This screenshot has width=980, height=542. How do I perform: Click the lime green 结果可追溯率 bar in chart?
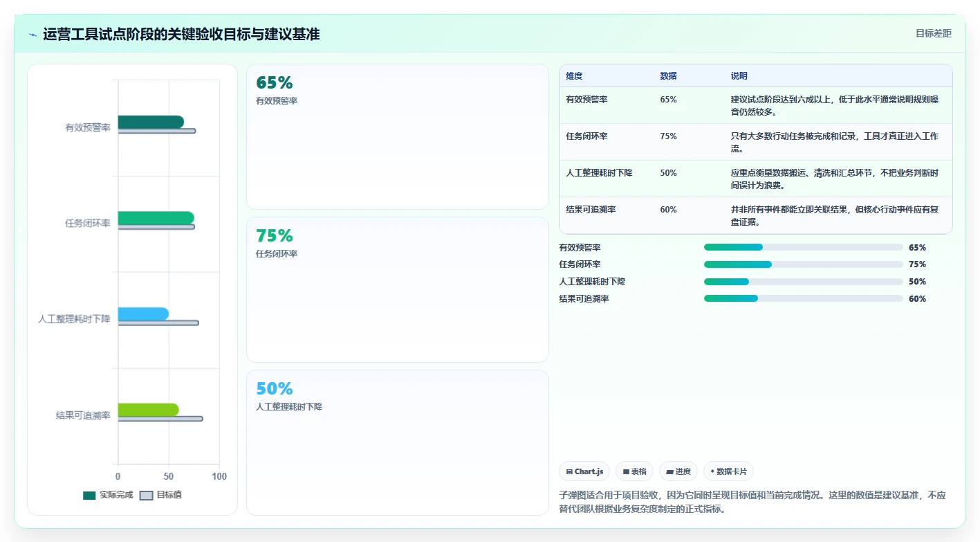[x=148, y=410]
